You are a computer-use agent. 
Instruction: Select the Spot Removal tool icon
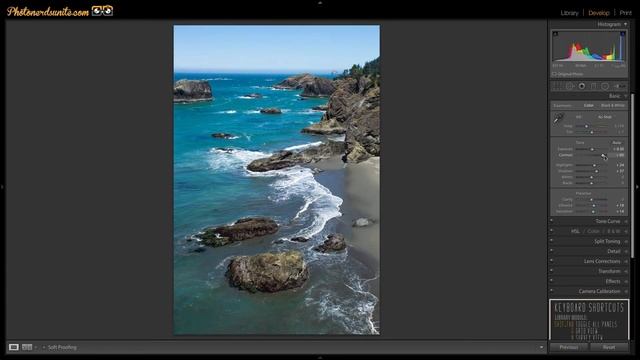pos(570,86)
